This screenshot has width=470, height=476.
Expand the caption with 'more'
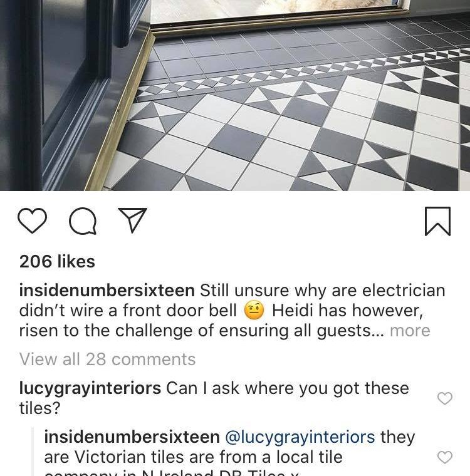coord(410,330)
